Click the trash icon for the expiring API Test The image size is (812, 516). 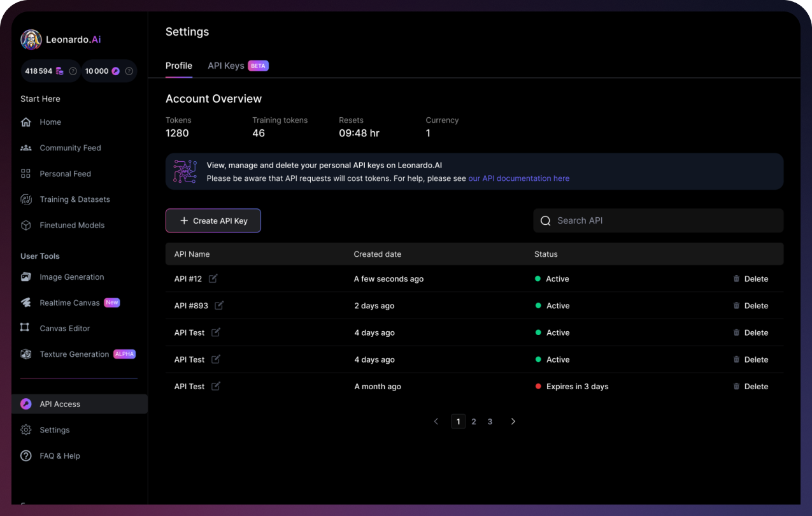coord(736,387)
